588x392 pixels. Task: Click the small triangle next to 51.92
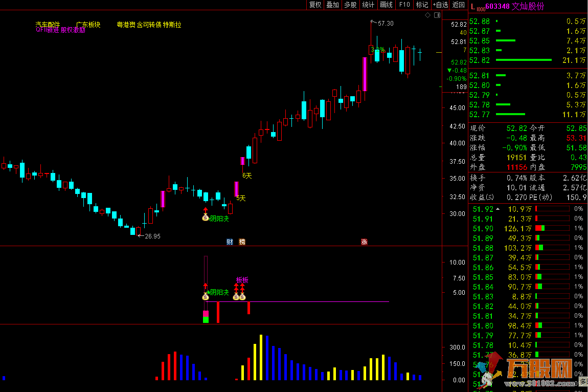[497, 209]
